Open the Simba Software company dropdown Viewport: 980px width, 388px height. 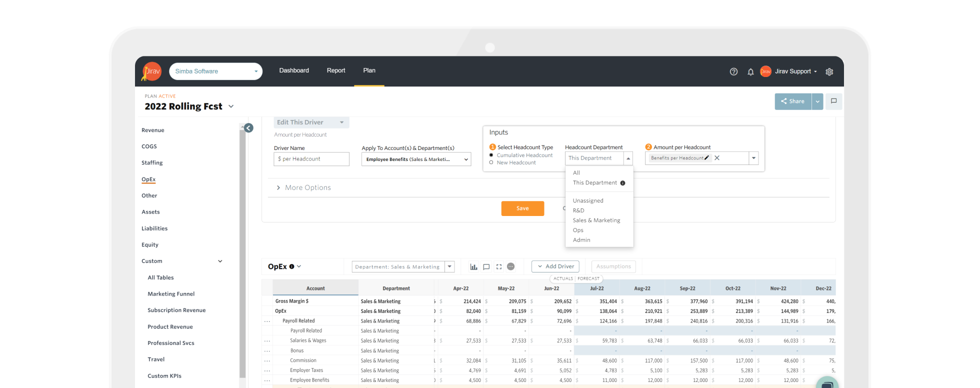[x=215, y=71]
